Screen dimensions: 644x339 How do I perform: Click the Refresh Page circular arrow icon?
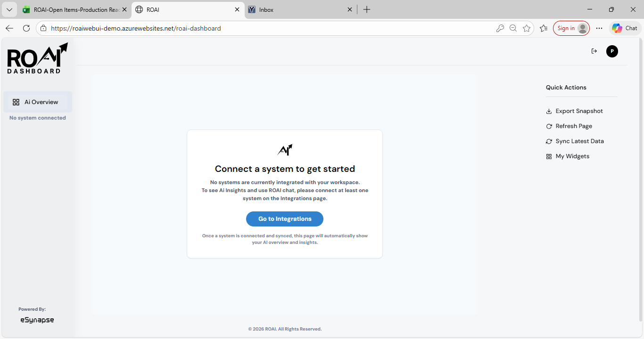[549, 127]
